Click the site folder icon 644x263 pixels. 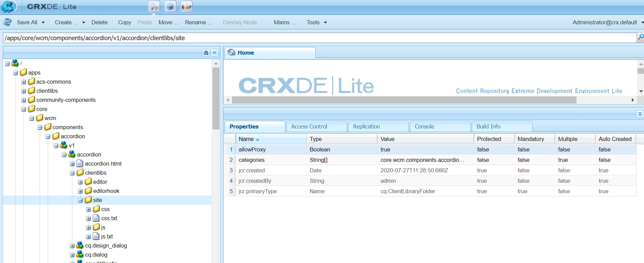click(x=88, y=200)
